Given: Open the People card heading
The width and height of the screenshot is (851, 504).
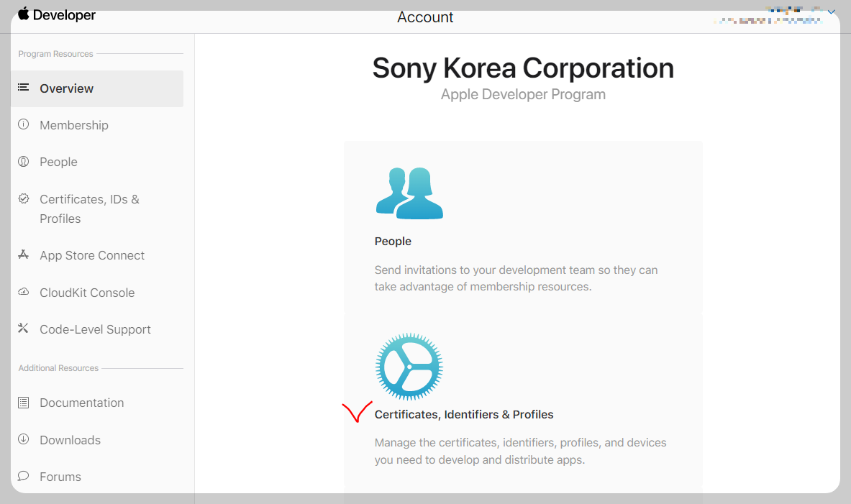Looking at the screenshot, I should pyautogui.click(x=393, y=242).
